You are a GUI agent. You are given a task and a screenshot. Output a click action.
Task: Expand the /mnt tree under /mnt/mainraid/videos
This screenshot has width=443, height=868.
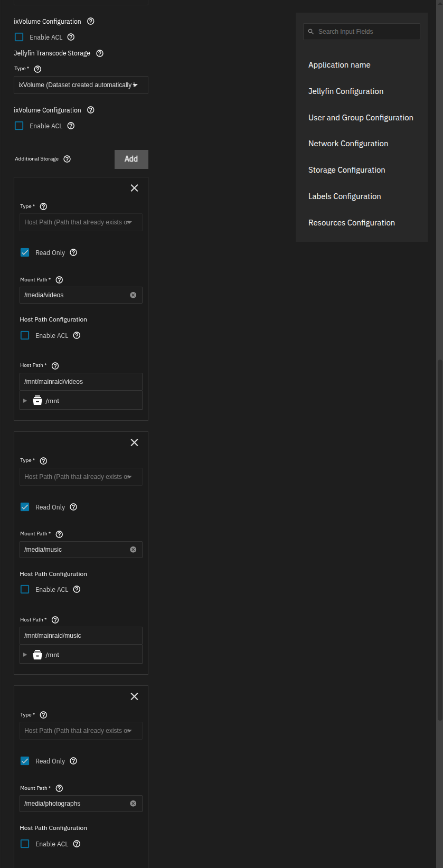(25, 401)
